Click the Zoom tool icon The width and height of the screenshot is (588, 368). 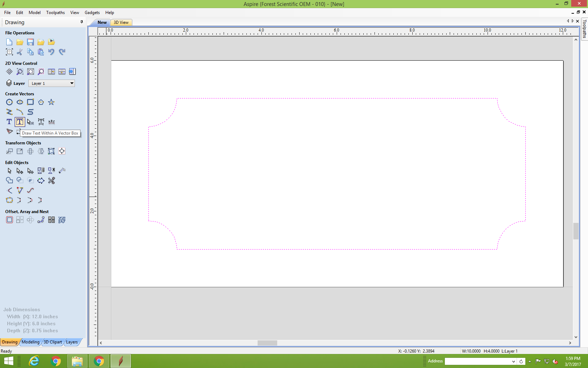click(20, 71)
